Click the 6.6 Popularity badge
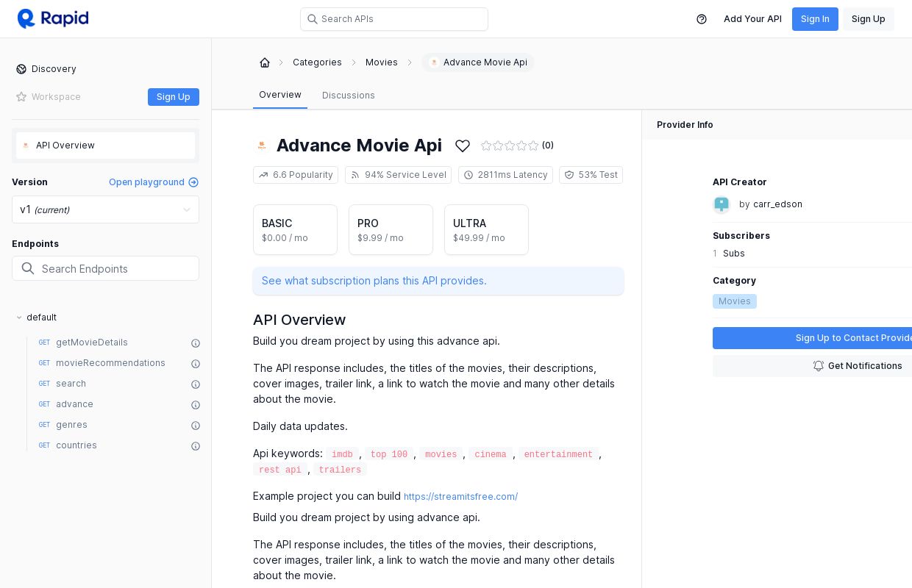Screen dimensions: 912x588 pyautogui.click(x=296, y=175)
